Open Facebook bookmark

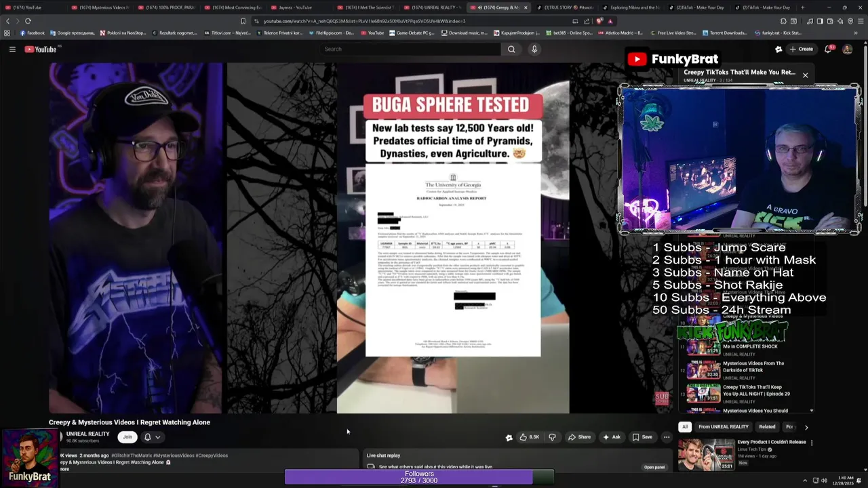[x=32, y=33]
